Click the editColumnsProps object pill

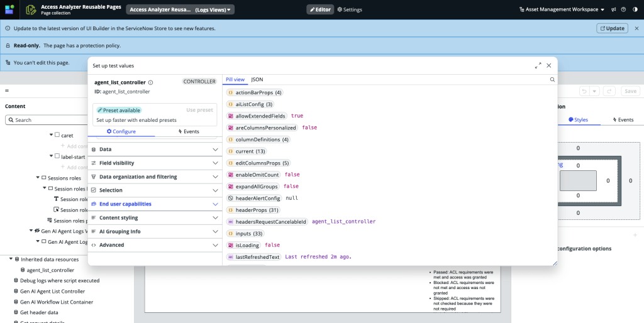coord(258,163)
